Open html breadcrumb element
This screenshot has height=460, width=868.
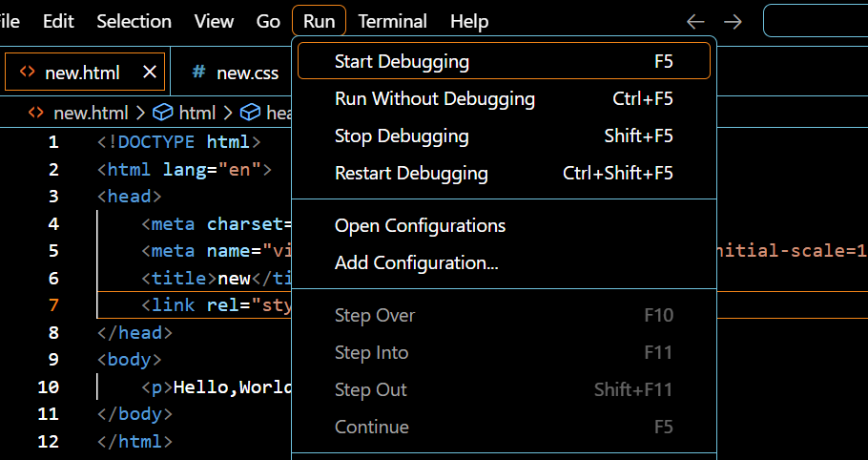pyautogui.click(x=197, y=113)
